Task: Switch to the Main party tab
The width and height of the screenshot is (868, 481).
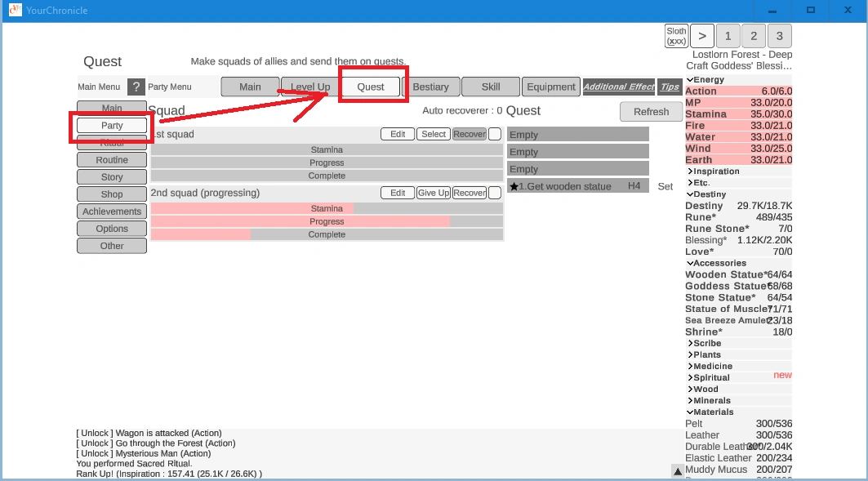Action: coord(250,87)
